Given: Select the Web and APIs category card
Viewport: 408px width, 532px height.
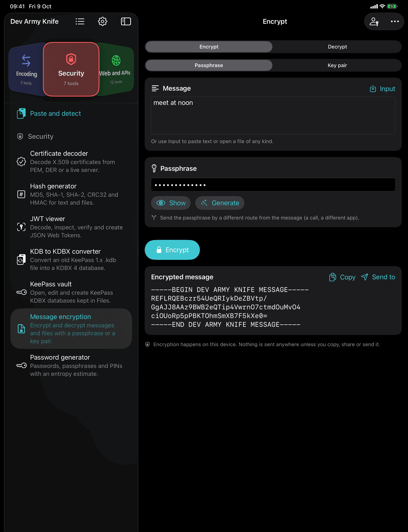Looking at the screenshot, I should [116, 69].
